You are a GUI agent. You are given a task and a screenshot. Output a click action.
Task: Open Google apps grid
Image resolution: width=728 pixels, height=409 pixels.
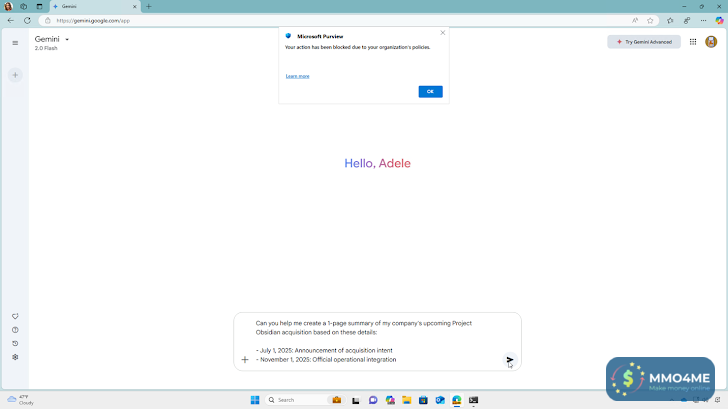(693, 42)
